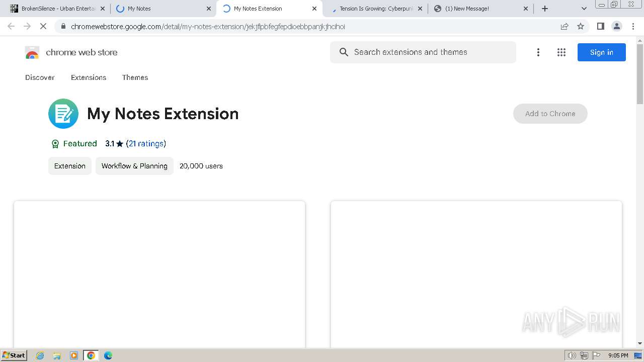Click the 20,000 users text
Image resolution: width=644 pixels, height=362 pixels.
(x=201, y=166)
